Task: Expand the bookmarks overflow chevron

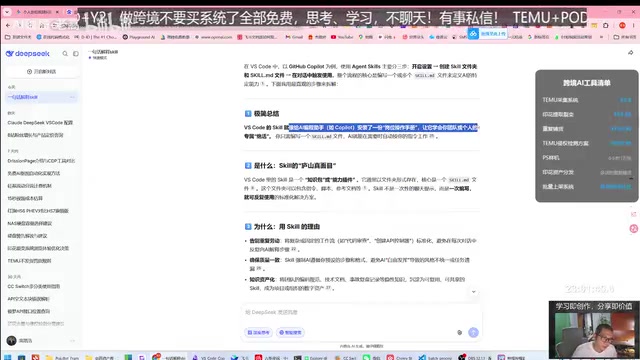Action: (601, 37)
